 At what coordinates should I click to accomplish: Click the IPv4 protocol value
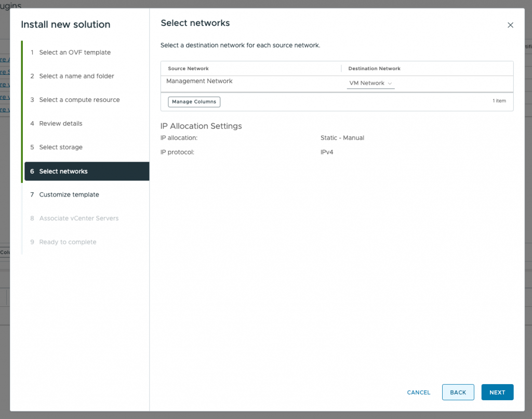[x=327, y=152]
